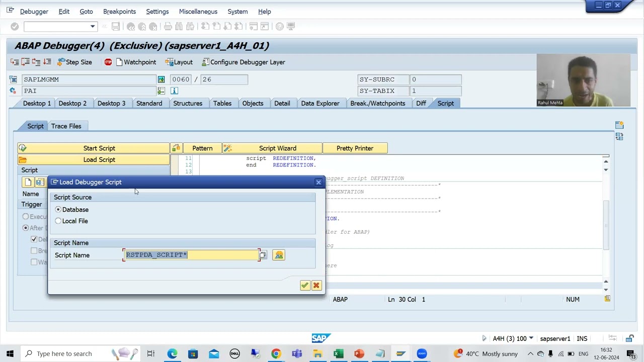Click the editor scrollbar up arrow
644x362 pixels.
[x=606, y=161]
